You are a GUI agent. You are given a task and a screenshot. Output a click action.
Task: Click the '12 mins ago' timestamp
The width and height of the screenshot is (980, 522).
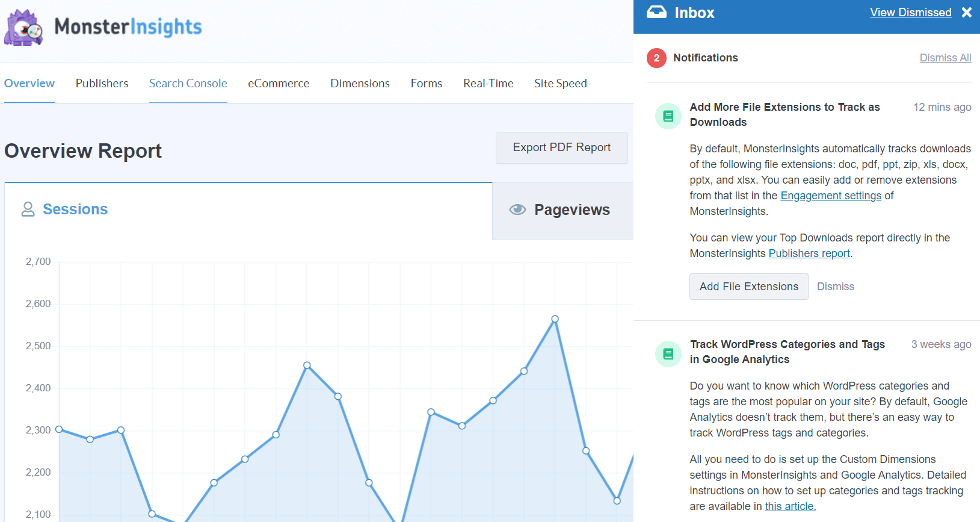942,107
